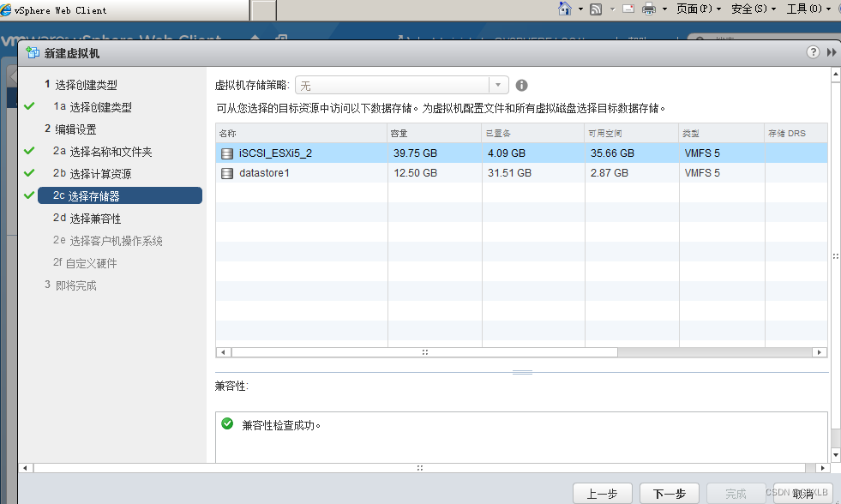Click the iSCSI_ESXi5_2 datastore icon

[227, 153]
